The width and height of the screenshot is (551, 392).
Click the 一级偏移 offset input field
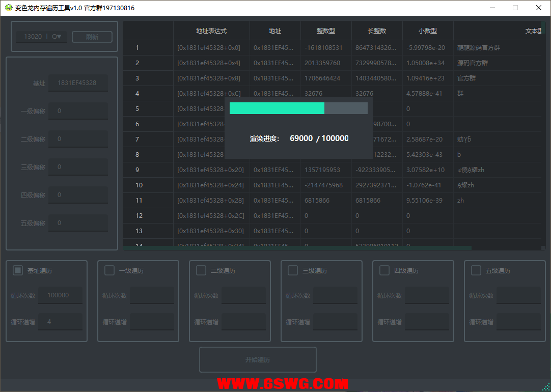point(78,111)
